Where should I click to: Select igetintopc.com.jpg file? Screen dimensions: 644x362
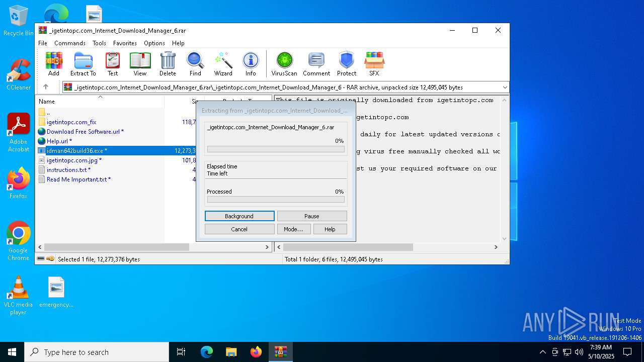[74, 160]
